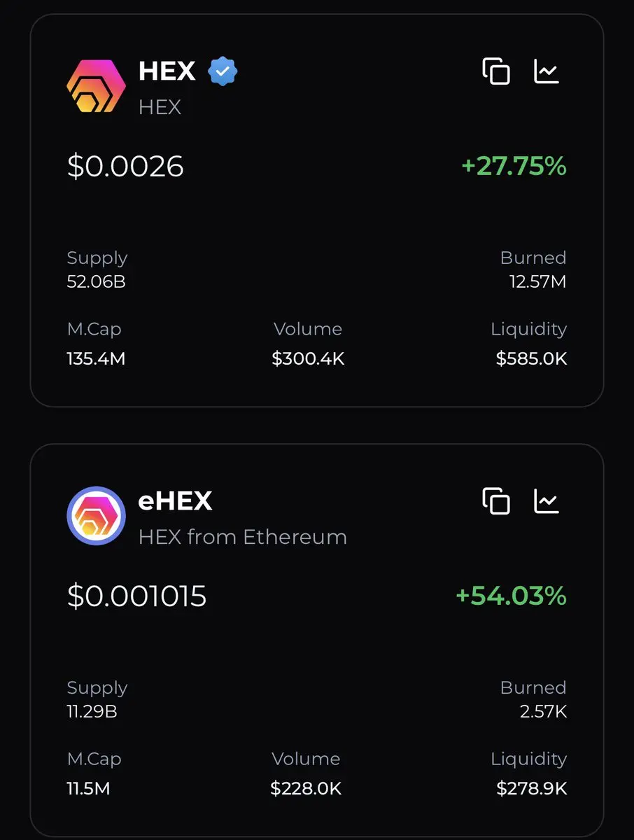Tap the eHEX price $0.001015
This screenshot has width=634, height=840.
[x=137, y=596]
